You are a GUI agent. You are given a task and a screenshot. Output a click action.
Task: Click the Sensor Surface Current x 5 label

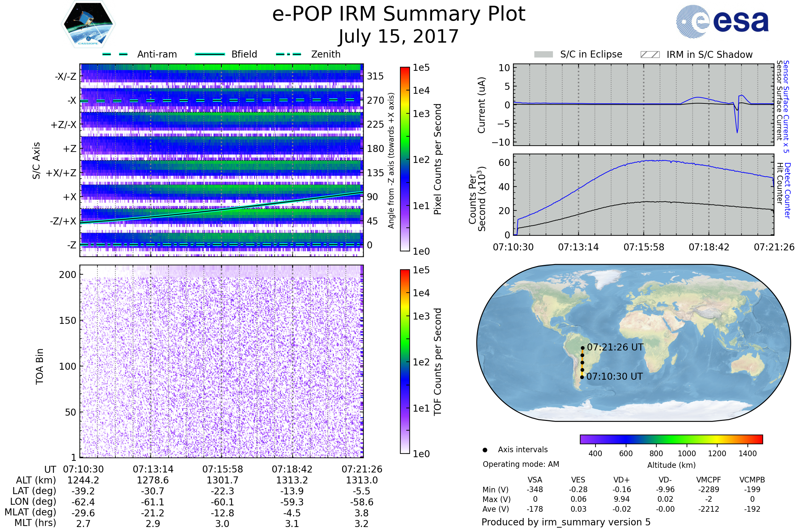pos(786,106)
